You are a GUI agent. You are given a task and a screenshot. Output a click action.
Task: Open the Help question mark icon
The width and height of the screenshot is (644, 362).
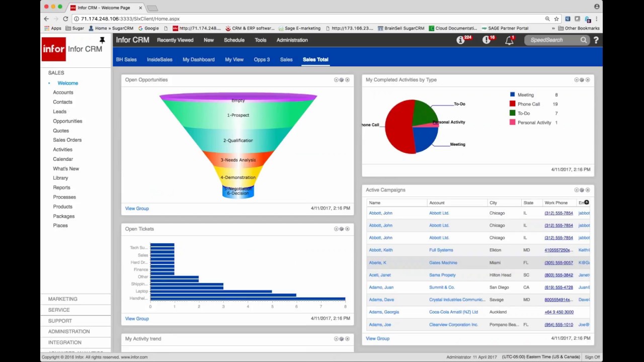point(596,40)
